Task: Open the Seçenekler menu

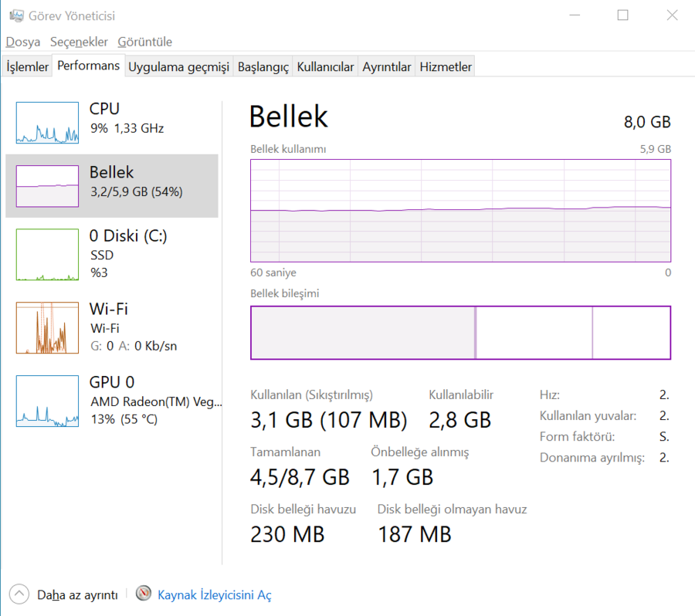Action: pos(79,42)
